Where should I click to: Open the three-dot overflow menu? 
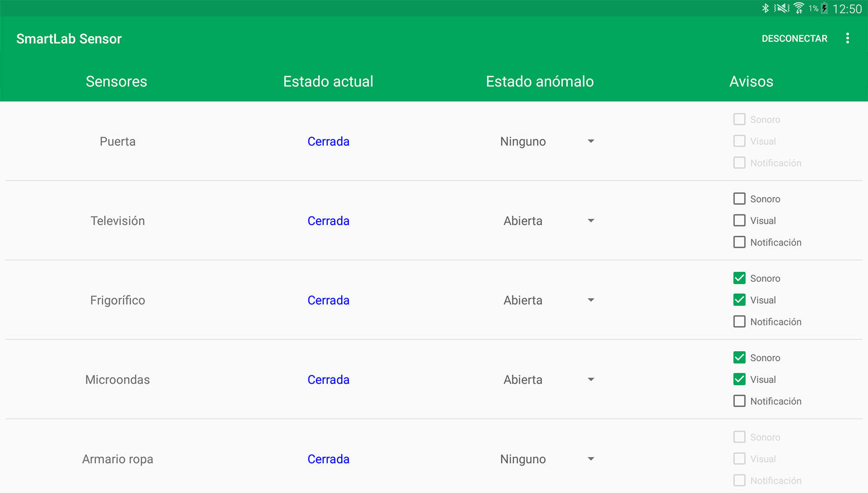tap(847, 39)
